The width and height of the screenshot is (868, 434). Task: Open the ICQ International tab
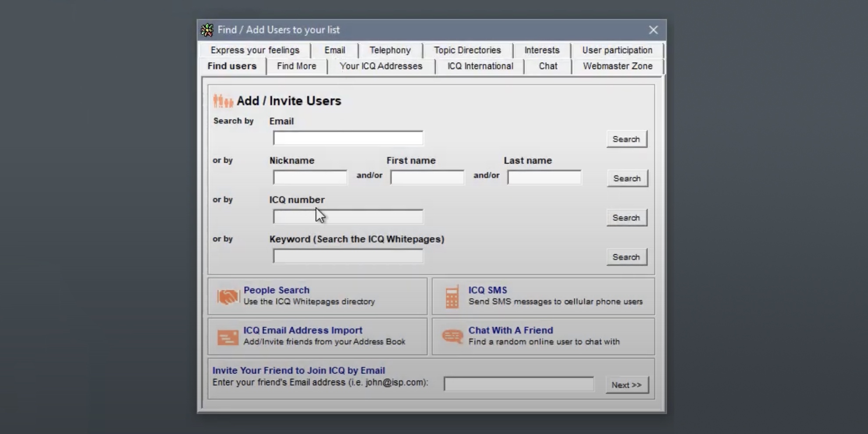pyautogui.click(x=480, y=66)
